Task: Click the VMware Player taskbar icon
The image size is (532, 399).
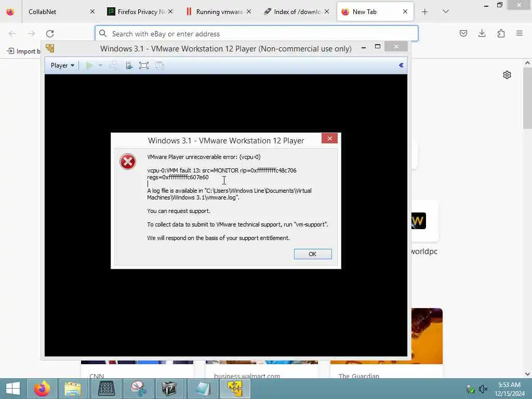Action: click(x=235, y=389)
